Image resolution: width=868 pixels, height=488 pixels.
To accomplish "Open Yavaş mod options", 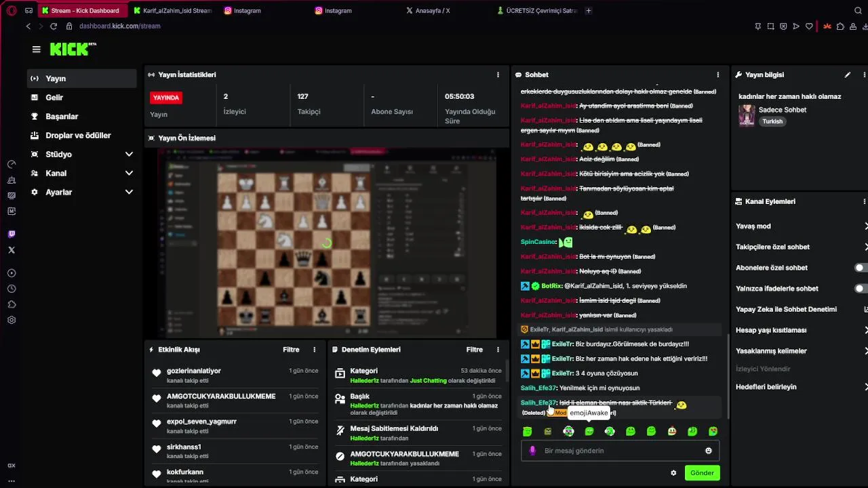I will pyautogui.click(x=801, y=226).
